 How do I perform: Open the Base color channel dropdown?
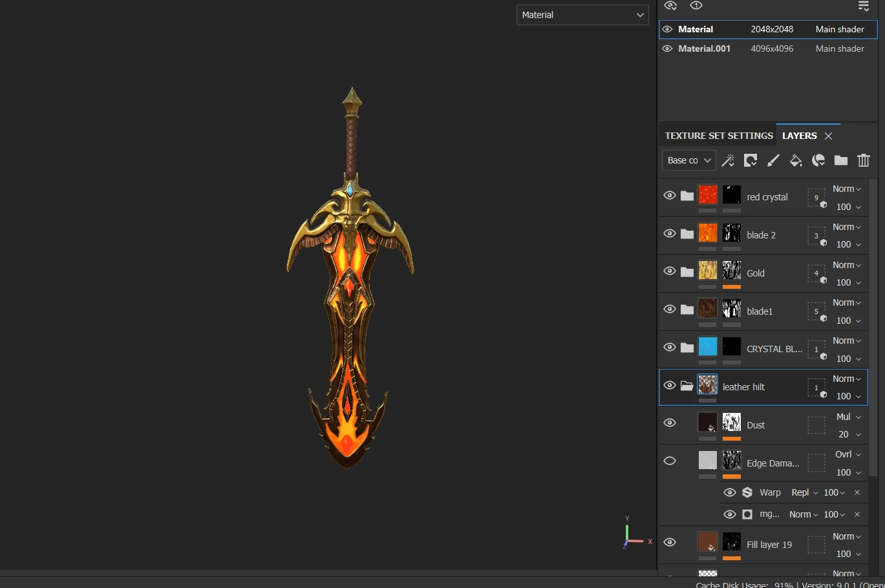point(688,160)
